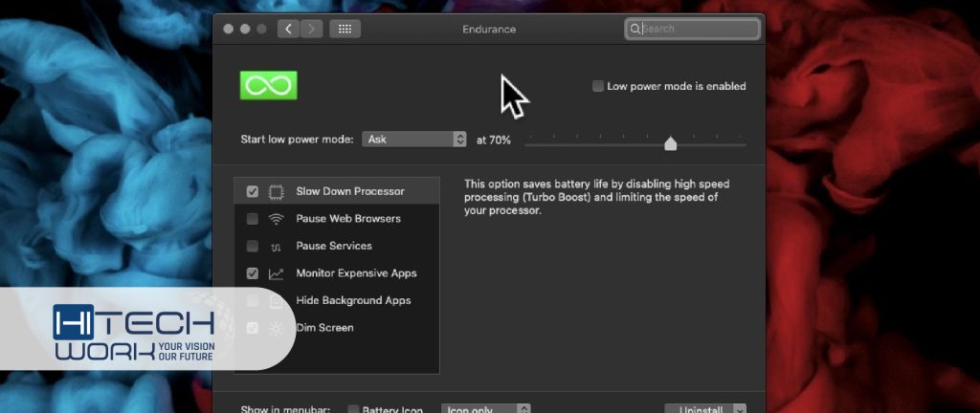Show all preferences using the grid button
This screenshot has height=413, width=980.
click(345, 29)
